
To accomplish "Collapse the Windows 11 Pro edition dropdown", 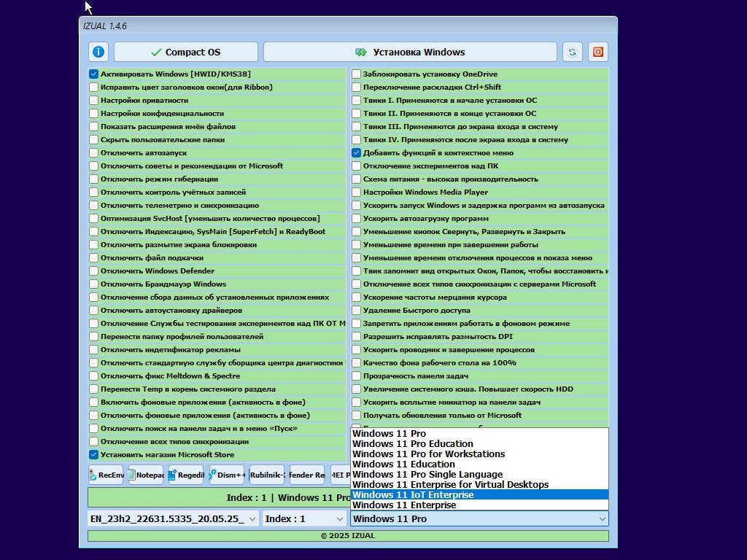I will point(479,518).
